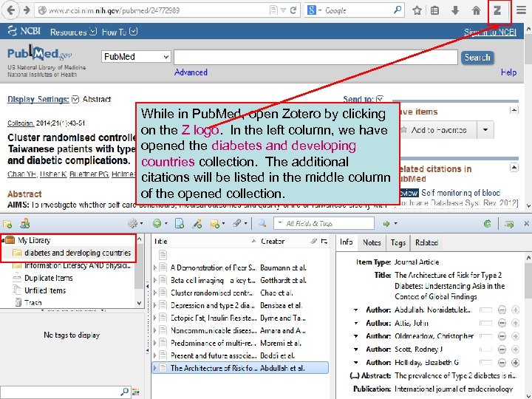Expand the NCBI Resources menu
Image resolution: width=532 pixels, height=399 pixels.
(x=73, y=32)
